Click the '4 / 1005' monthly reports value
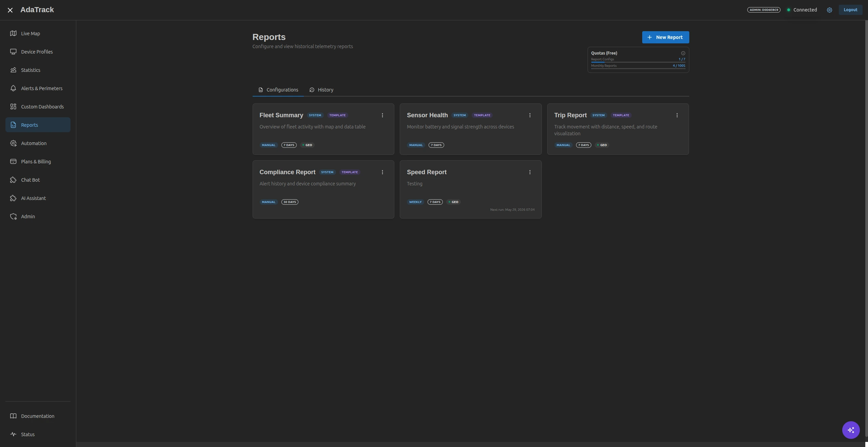 tap(679, 66)
